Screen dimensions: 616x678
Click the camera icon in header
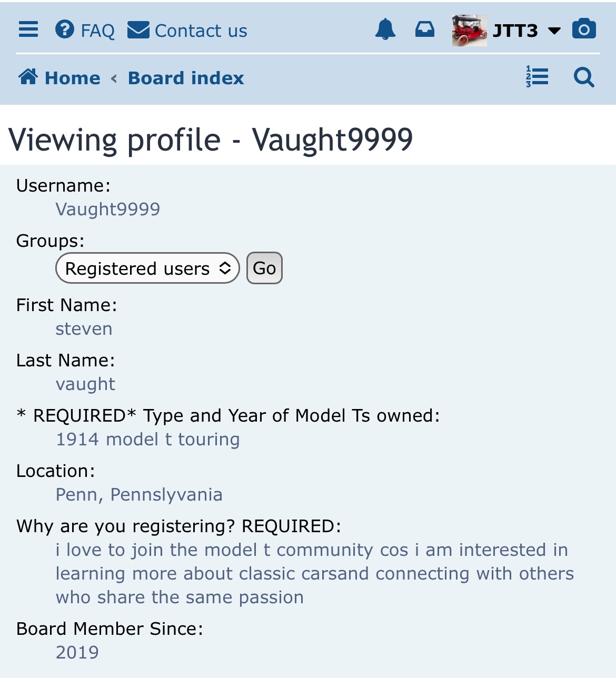point(584,29)
